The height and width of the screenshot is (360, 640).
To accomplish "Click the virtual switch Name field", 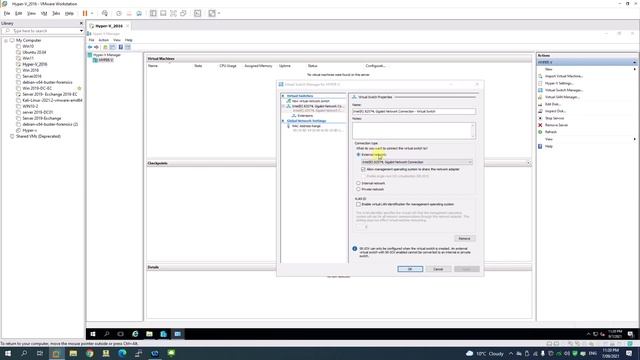I will [x=414, y=111].
